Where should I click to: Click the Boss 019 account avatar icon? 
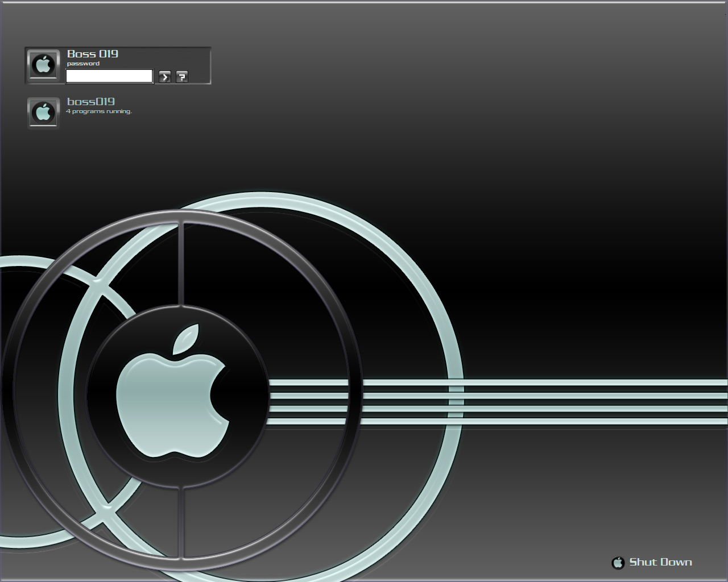[43, 65]
